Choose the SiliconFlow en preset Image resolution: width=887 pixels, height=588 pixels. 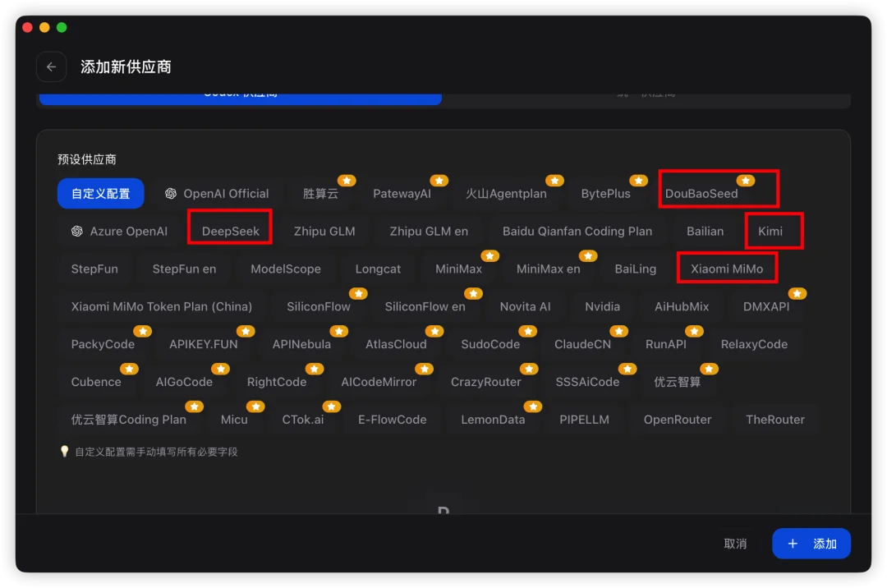(425, 306)
